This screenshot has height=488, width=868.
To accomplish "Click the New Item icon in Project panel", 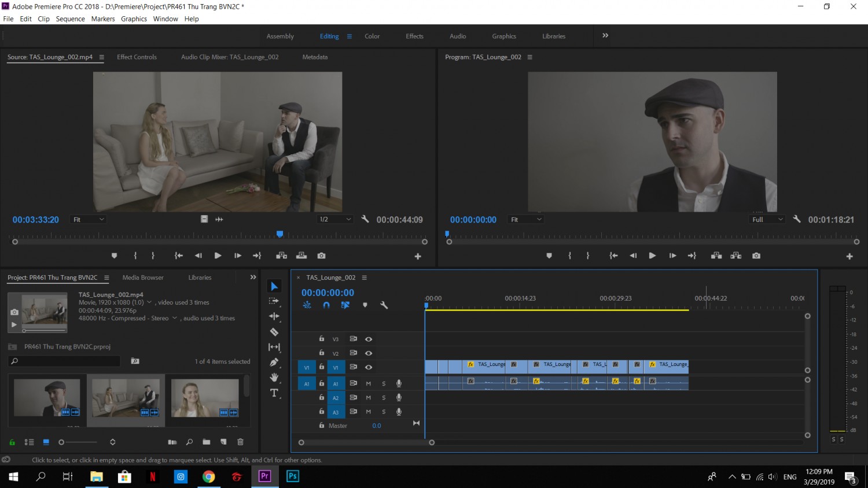I will coord(223,442).
